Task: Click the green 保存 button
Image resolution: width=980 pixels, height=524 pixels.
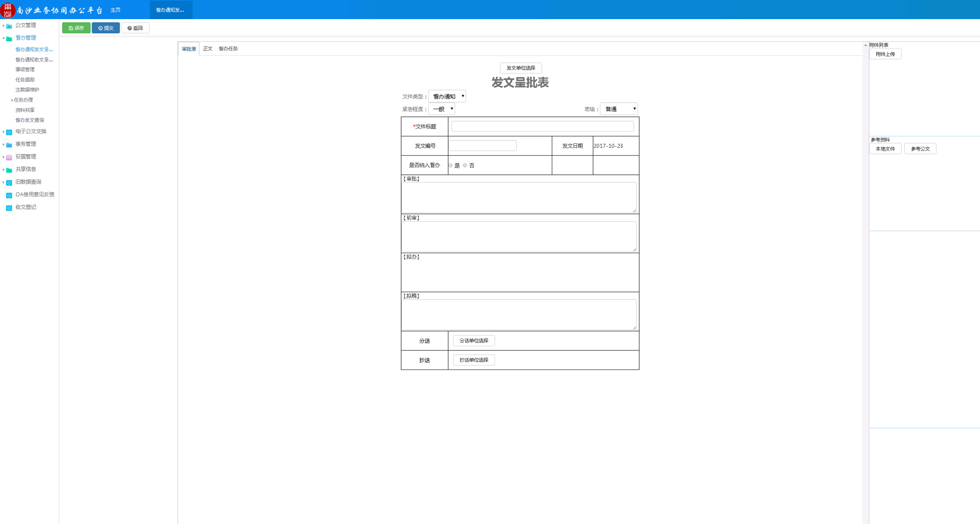Action: pos(76,28)
